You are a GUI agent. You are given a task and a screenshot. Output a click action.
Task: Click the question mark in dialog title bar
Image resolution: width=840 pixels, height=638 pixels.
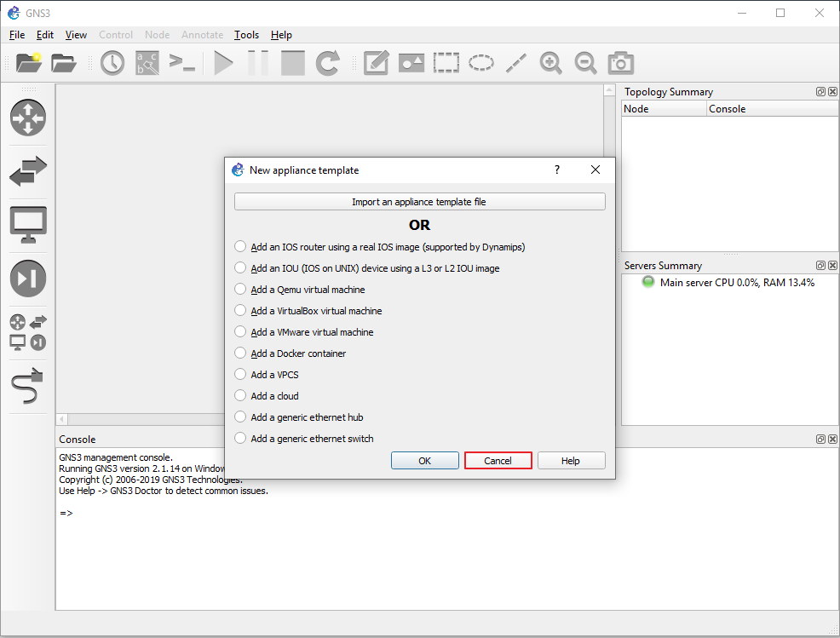[557, 170]
